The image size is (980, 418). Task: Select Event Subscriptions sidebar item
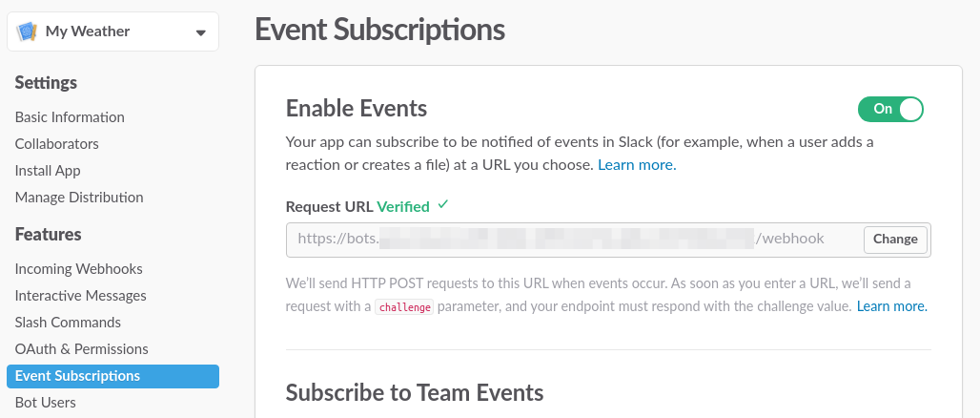[x=77, y=376]
